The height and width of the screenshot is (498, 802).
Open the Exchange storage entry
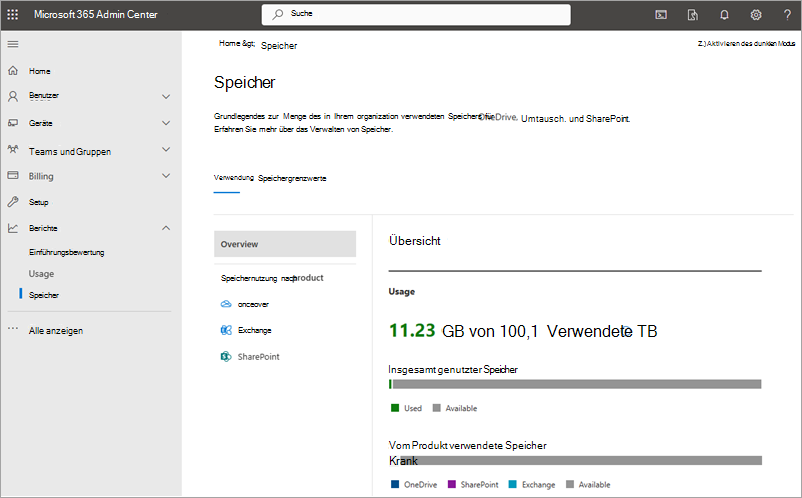[x=255, y=330]
